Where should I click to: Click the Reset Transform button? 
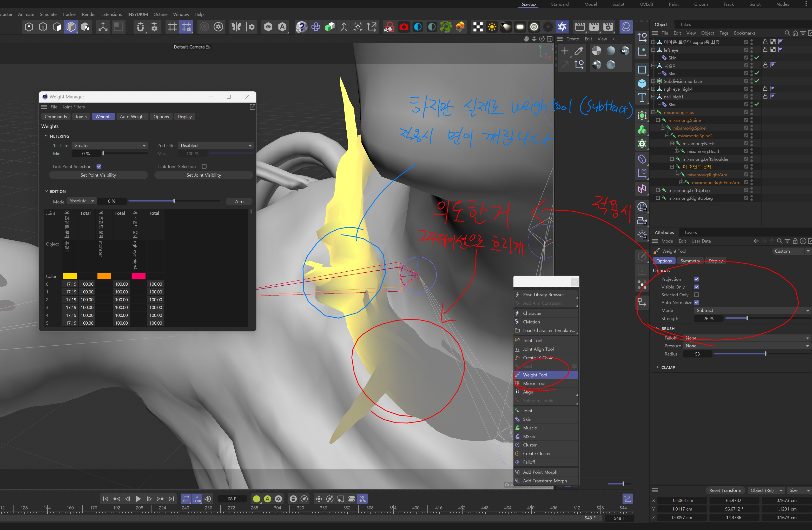[725, 490]
